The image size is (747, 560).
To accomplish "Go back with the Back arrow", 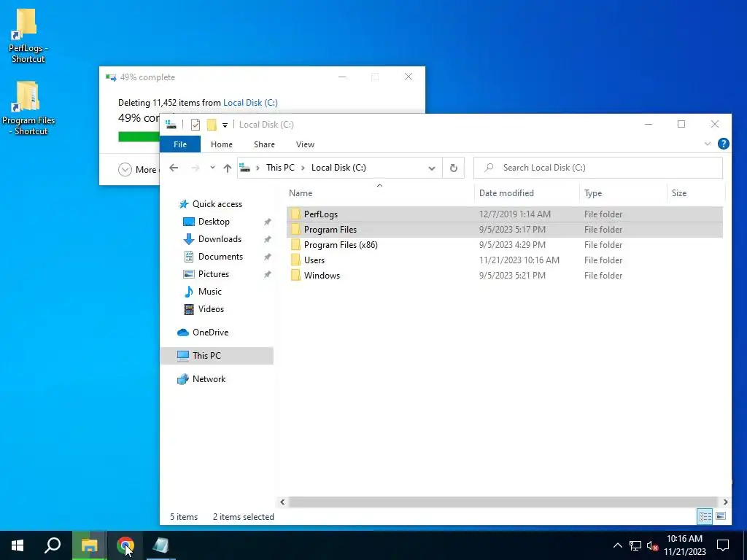I will coord(174,168).
